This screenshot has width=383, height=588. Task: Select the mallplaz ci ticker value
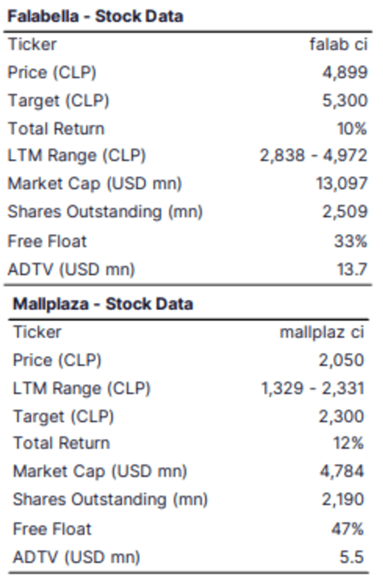tap(322, 332)
